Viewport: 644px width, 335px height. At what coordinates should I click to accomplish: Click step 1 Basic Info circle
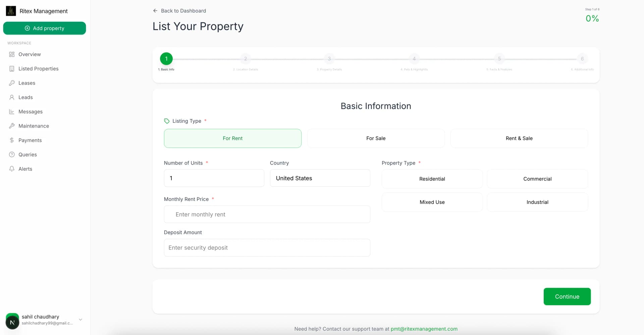[x=166, y=59]
